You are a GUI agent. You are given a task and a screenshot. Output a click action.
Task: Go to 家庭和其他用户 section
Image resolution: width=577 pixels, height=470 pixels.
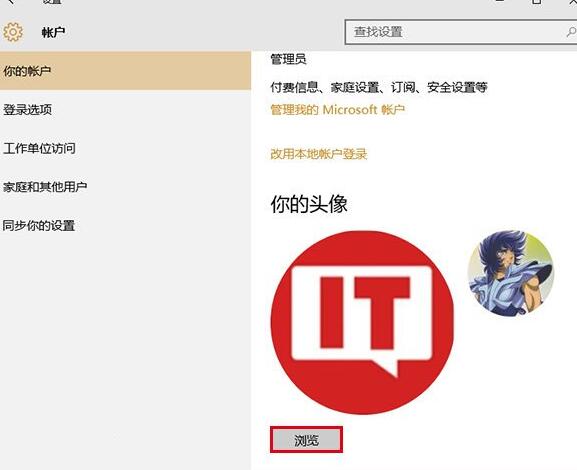125,187
